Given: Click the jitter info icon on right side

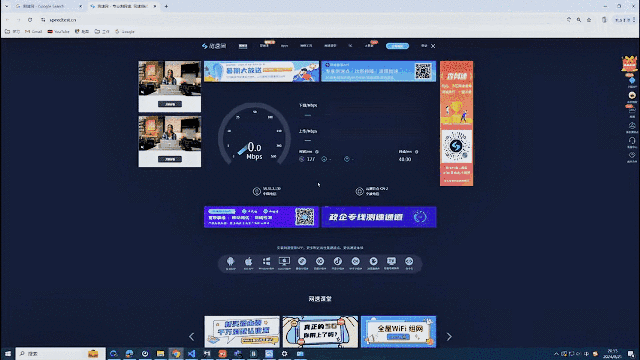Looking at the screenshot, I should point(416,152).
